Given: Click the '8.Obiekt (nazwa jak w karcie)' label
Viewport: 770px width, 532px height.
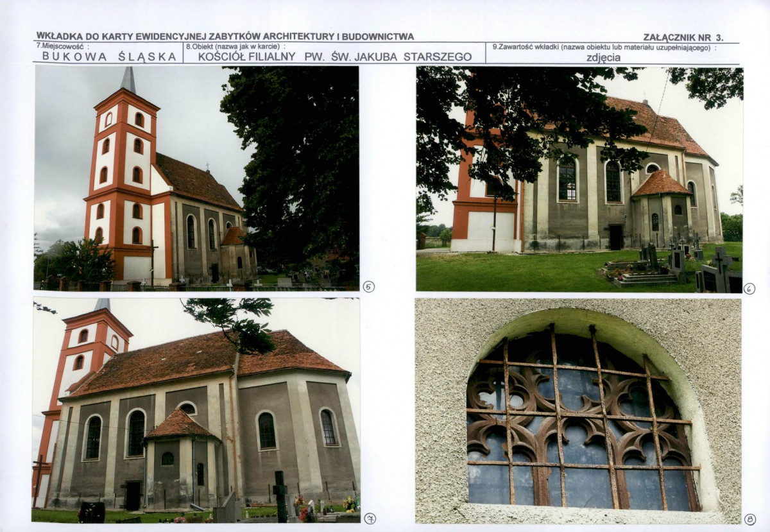Looking at the screenshot, I should click(235, 47).
